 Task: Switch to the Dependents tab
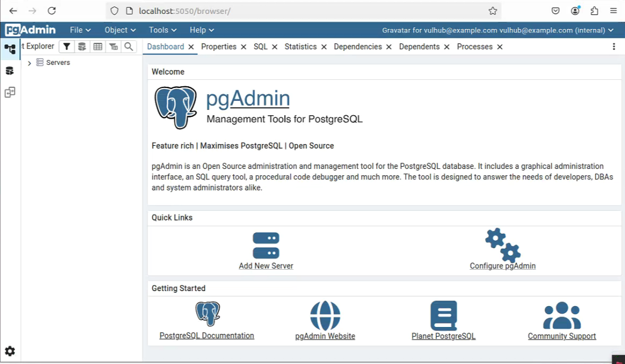click(x=420, y=47)
